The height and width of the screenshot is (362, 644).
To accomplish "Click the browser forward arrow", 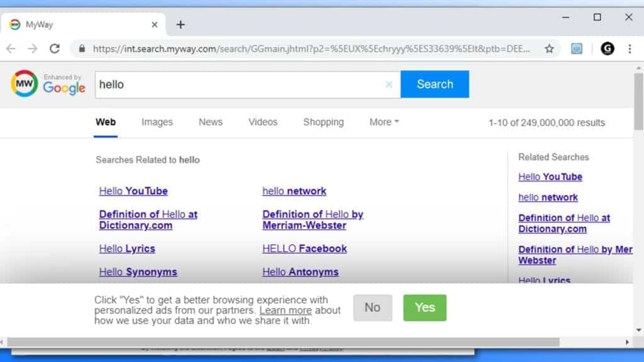I will point(33,49).
